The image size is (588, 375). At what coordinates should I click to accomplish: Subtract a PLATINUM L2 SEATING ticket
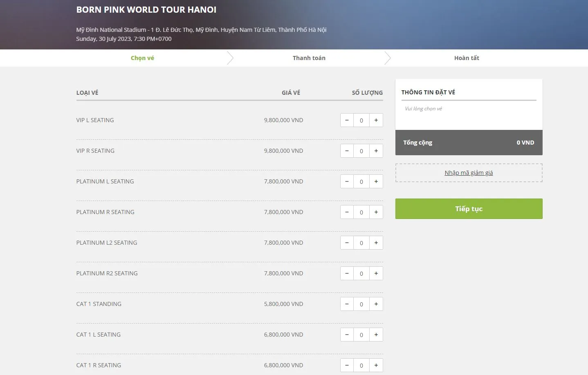347,243
